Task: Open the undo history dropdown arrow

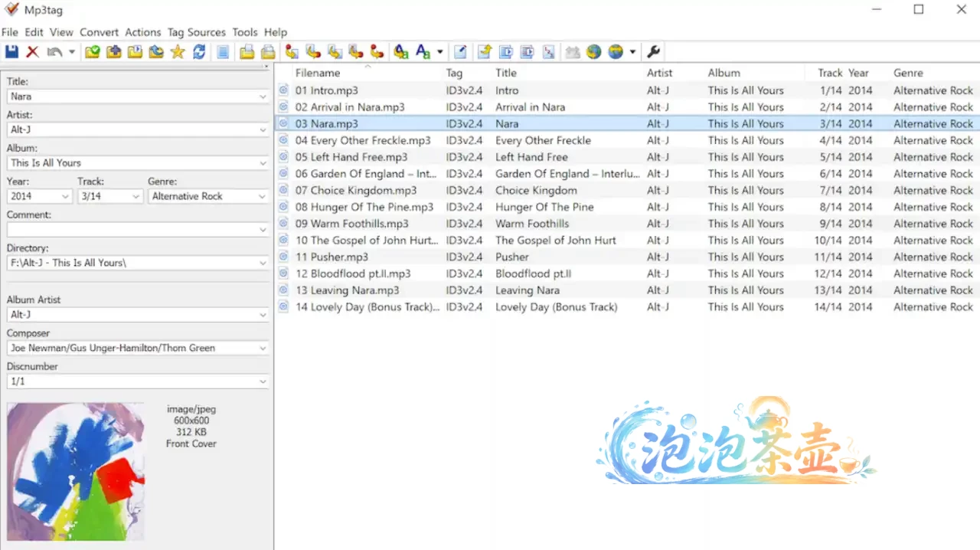Action: [72, 52]
